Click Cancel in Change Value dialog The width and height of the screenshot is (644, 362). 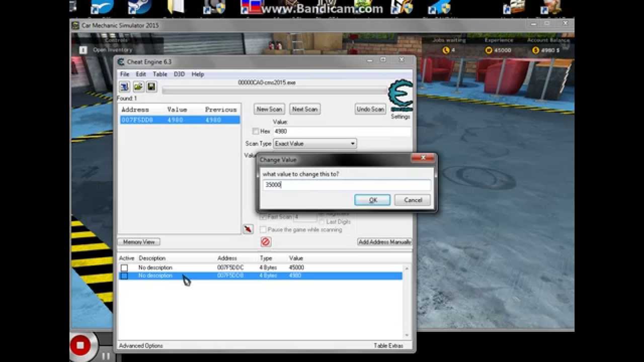click(413, 200)
